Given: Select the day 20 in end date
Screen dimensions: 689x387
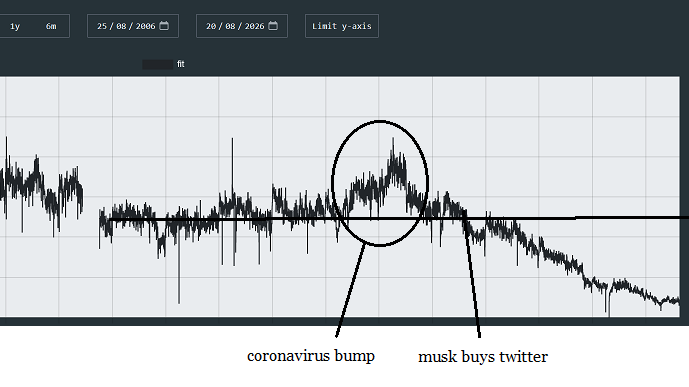Looking at the screenshot, I should point(211,26).
